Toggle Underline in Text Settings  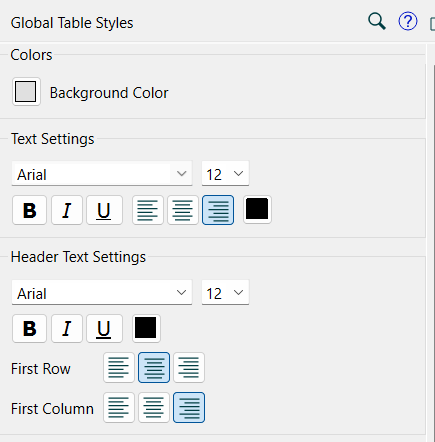(104, 210)
